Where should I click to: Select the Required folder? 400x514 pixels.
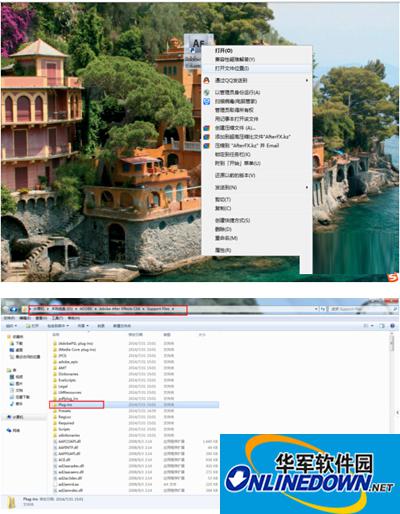click(x=64, y=423)
